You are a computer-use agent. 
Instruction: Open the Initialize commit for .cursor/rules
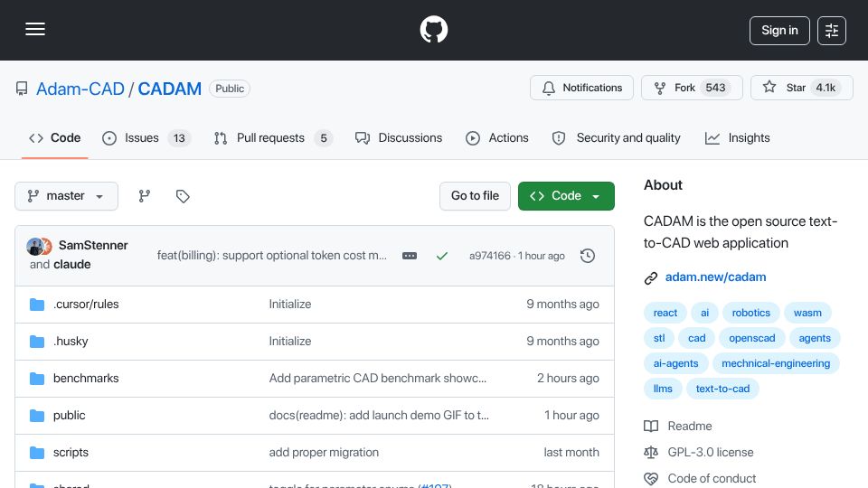tap(290, 305)
